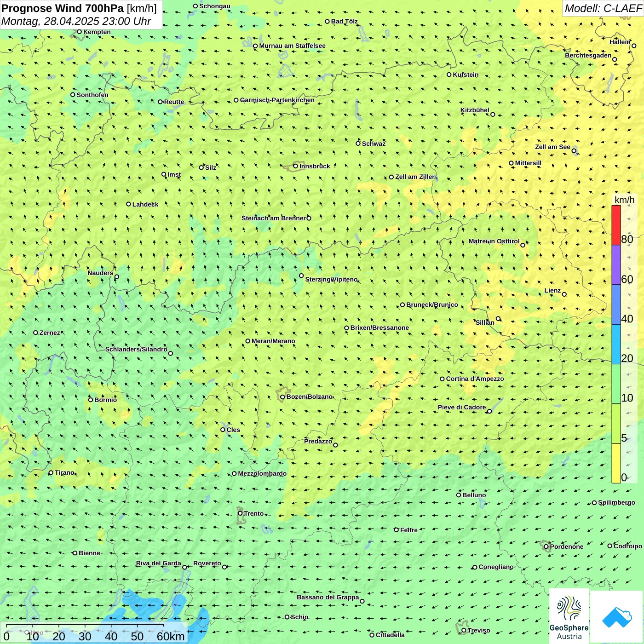
Task: Click the Schlanders/Silandro label
Action: 136,349
